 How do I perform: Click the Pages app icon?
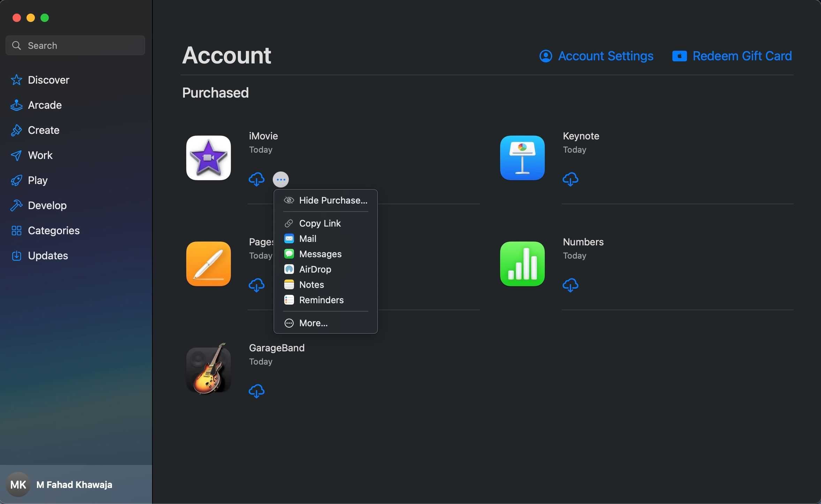209,264
